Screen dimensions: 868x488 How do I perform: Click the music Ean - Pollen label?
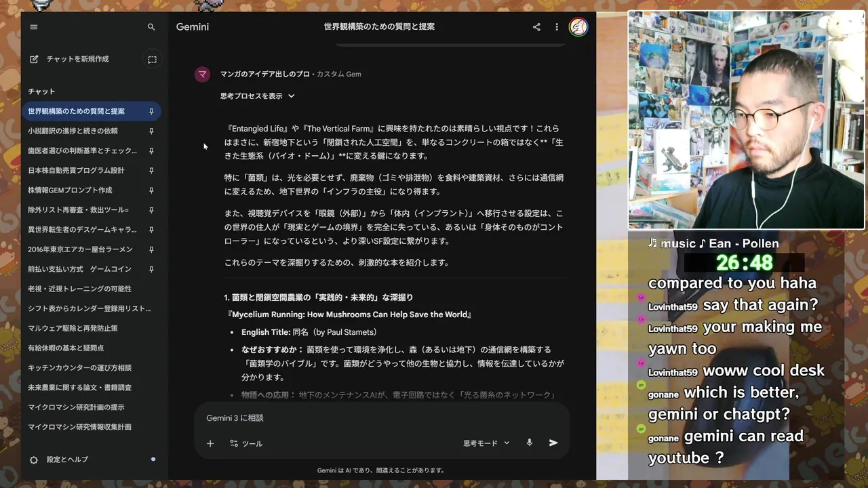tap(713, 243)
